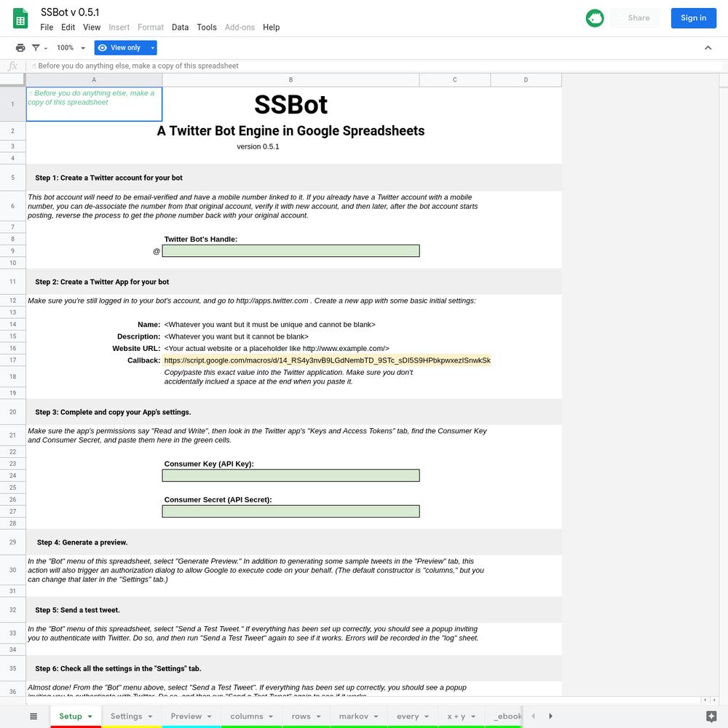
Task: Select cell A1 with the copy reminder
Action: click(94, 104)
